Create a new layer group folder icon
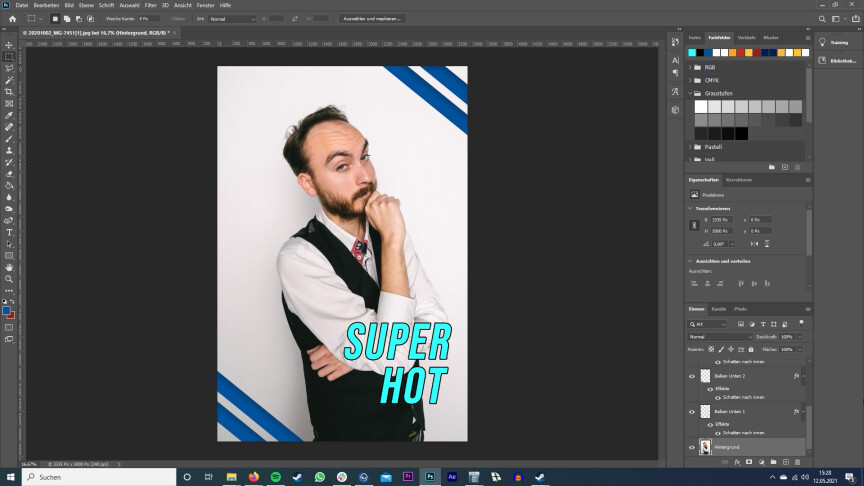The image size is (864, 486). tap(772, 462)
